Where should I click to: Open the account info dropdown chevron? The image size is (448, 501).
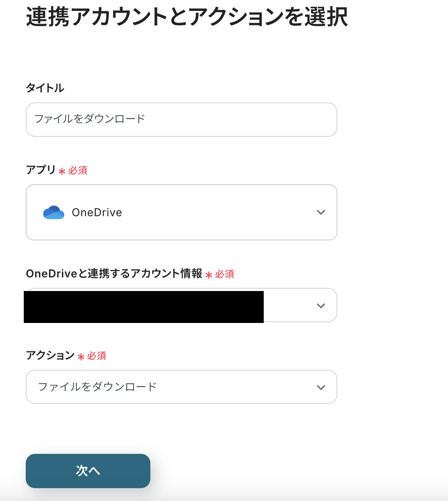click(321, 306)
